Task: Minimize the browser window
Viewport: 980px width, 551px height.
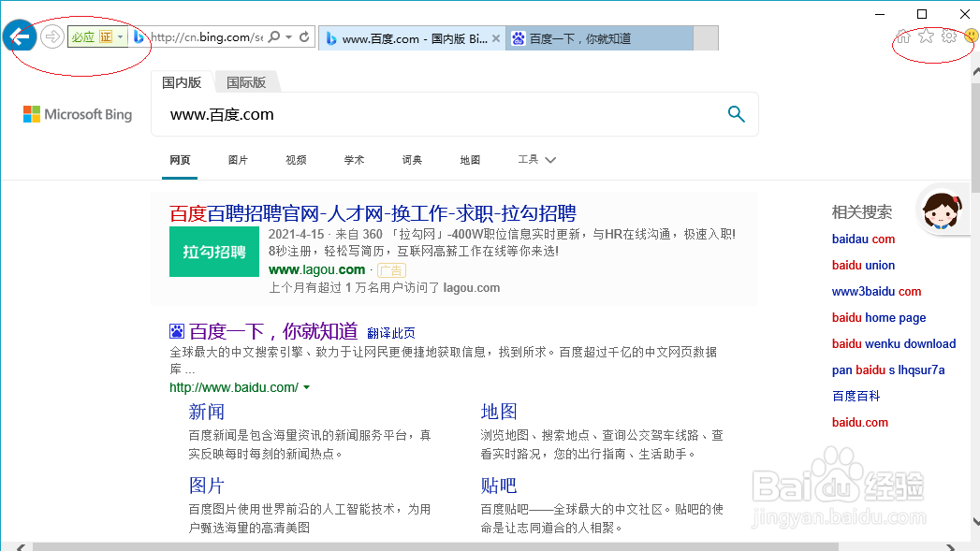Action: [x=880, y=14]
